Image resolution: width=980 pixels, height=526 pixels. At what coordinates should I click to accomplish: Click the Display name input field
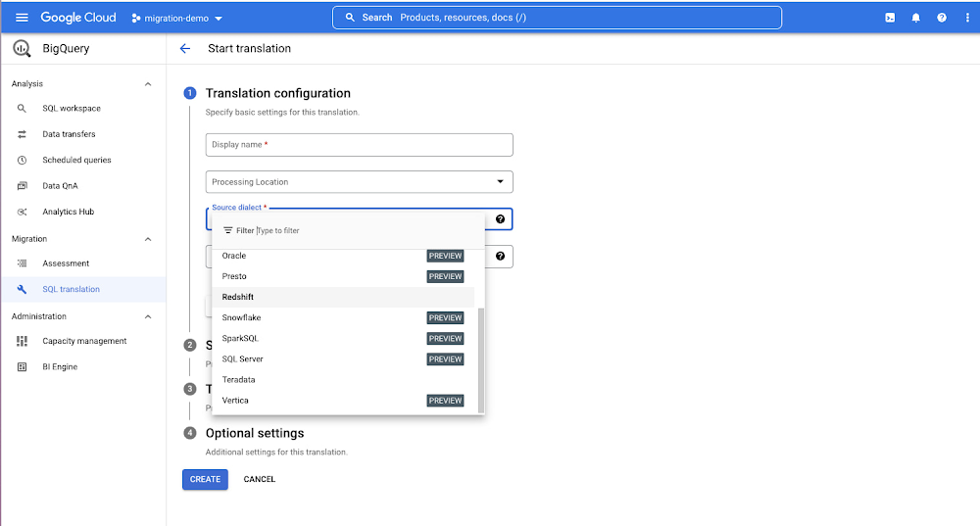click(359, 145)
